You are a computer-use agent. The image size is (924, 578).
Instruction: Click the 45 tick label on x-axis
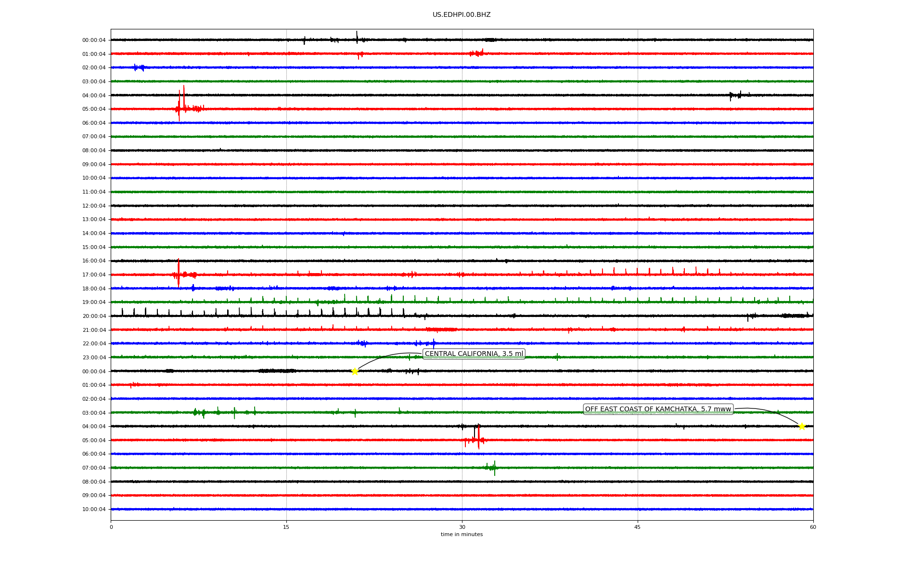[637, 527]
